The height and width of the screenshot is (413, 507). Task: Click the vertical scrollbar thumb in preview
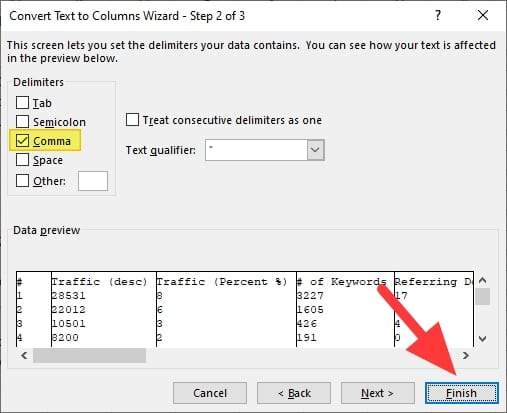click(482, 296)
